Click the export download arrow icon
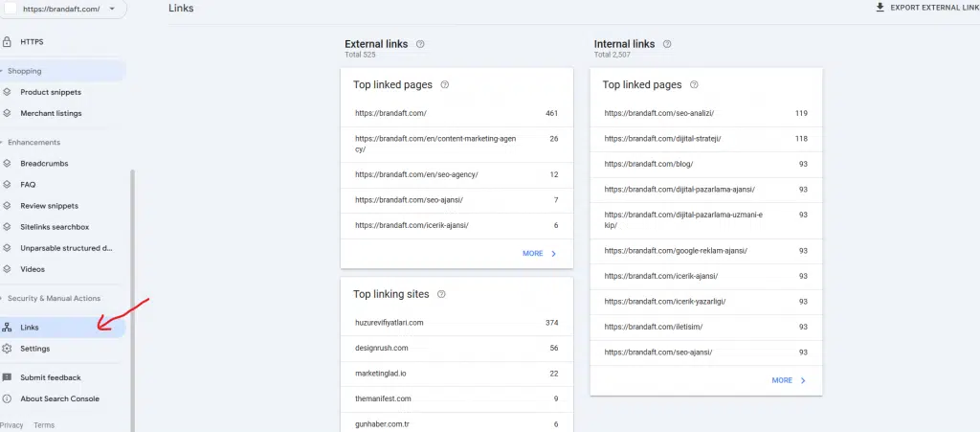Viewport: 980px width, 432px height. [x=880, y=8]
